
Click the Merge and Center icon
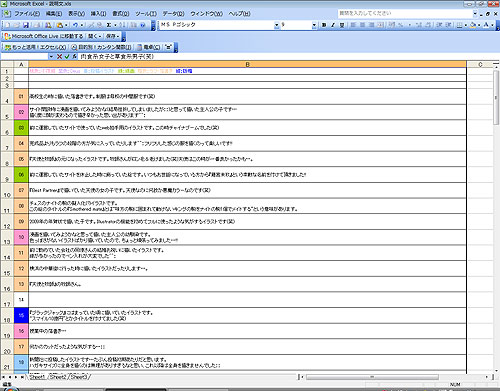click(x=381, y=25)
